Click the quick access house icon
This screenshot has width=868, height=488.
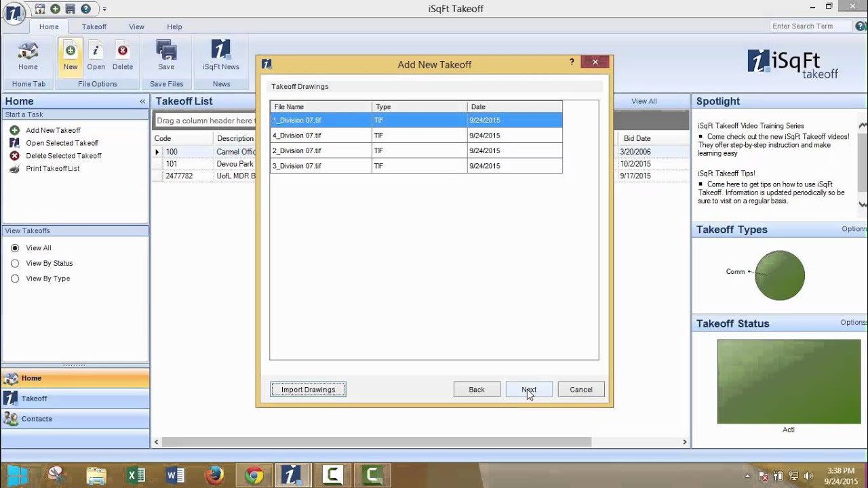(40, 9)
